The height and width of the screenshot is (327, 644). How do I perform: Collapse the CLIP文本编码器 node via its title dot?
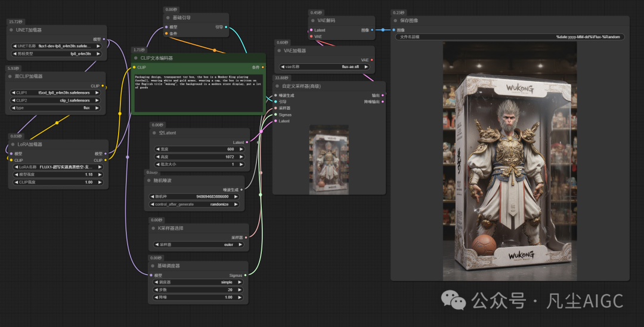click(x=136, y=58)
